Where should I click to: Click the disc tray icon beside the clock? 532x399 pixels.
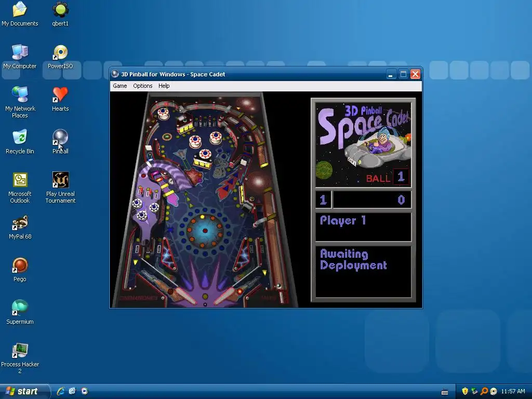coord(494,391)
